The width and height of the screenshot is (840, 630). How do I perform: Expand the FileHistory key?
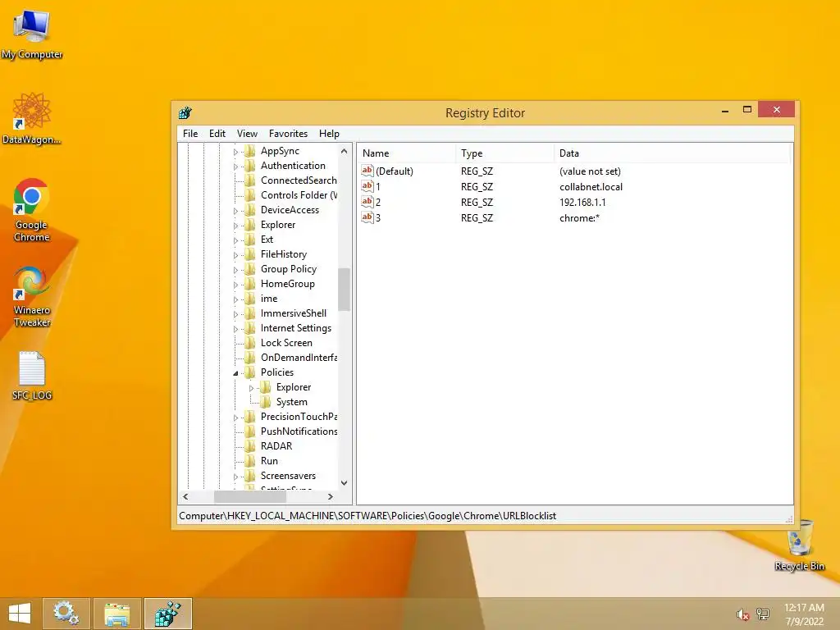[x=235, y=255]
